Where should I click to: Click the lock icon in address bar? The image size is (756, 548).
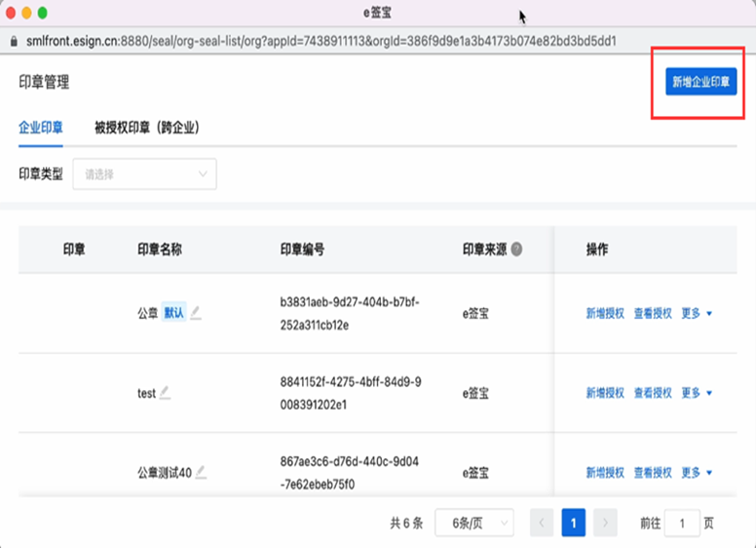coord(13,42)
